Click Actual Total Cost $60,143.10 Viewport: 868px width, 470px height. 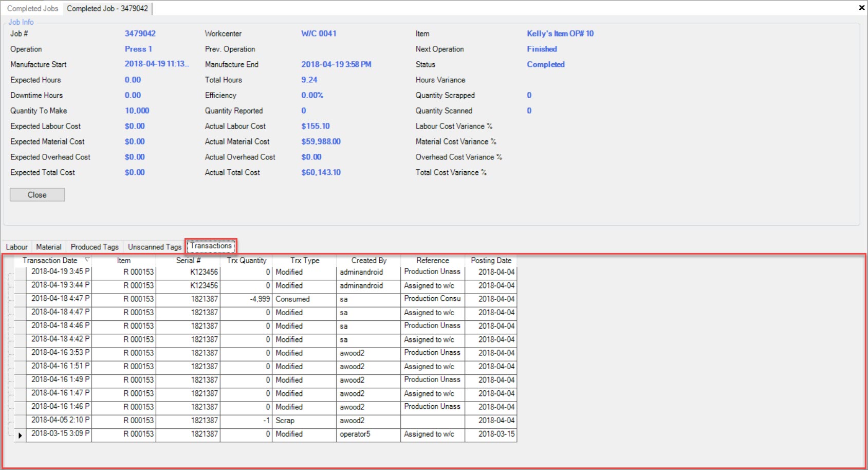pyautogui.click(x=321, y=172)
